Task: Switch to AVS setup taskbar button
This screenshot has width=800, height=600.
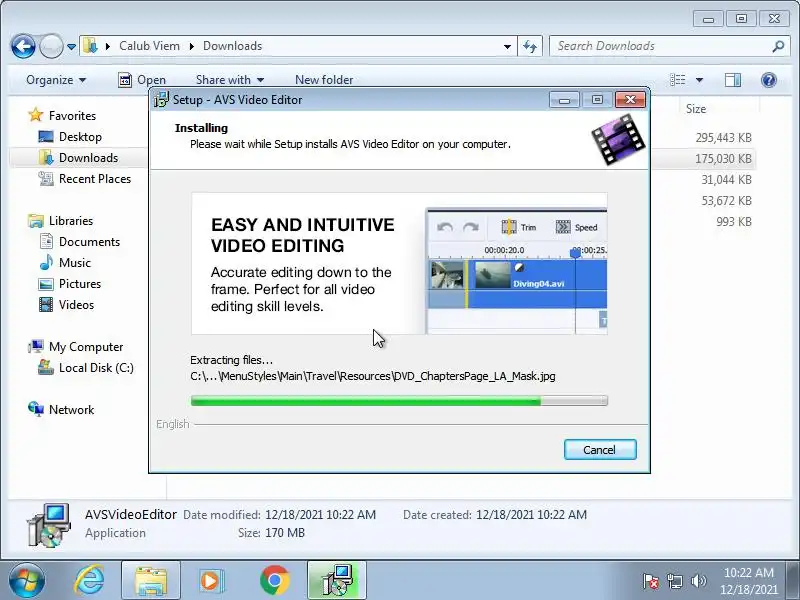Action: [x=337, y=581]
